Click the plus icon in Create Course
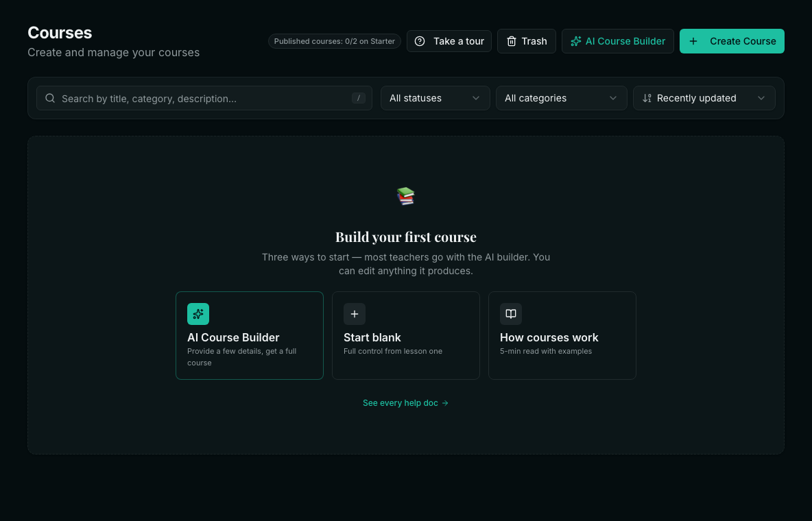The image size is (812, 521). pyautogui.click(x=693, y=41)
